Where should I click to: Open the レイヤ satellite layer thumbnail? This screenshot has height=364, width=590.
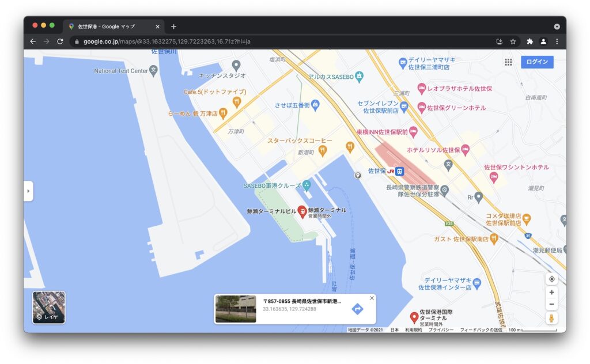click(48, 307)
